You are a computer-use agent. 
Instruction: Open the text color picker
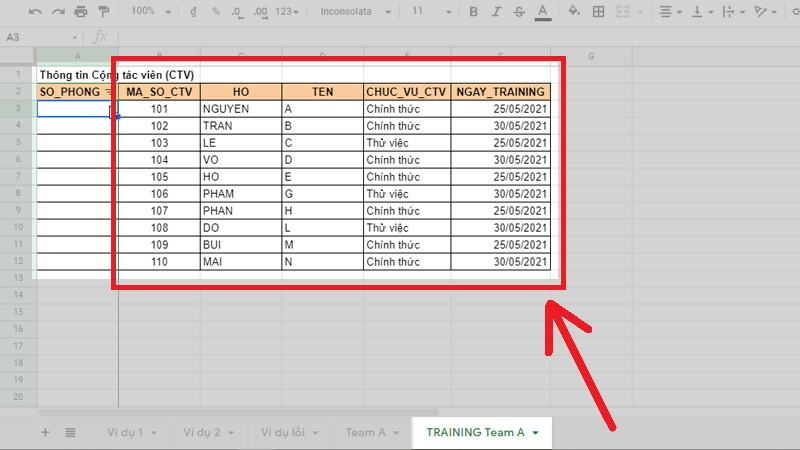(542, 12)
